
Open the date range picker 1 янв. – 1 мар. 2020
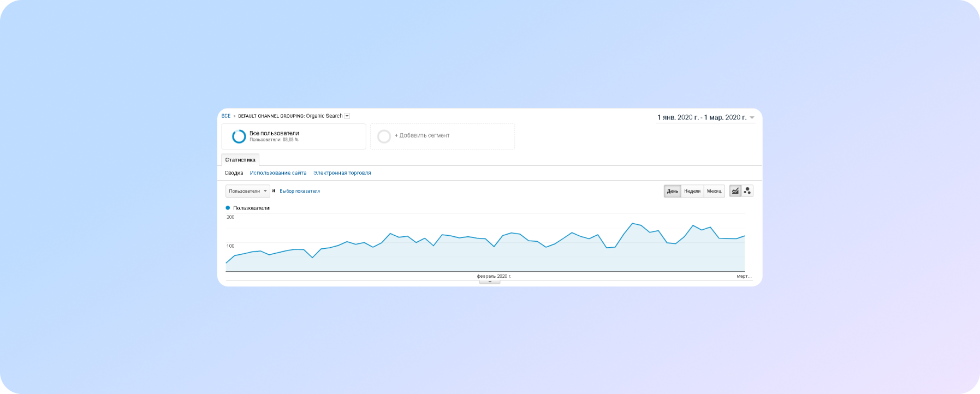(706, 117)
